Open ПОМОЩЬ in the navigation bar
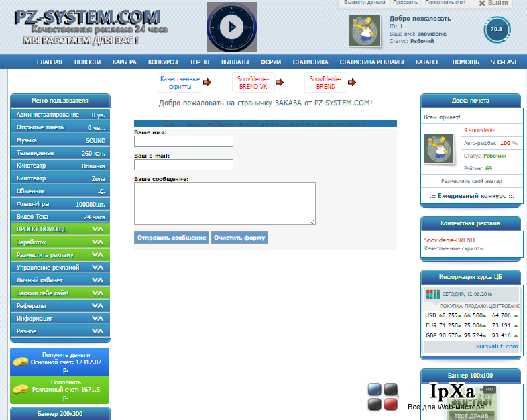Viewport: 527px width, 420px height. point(465,62)
